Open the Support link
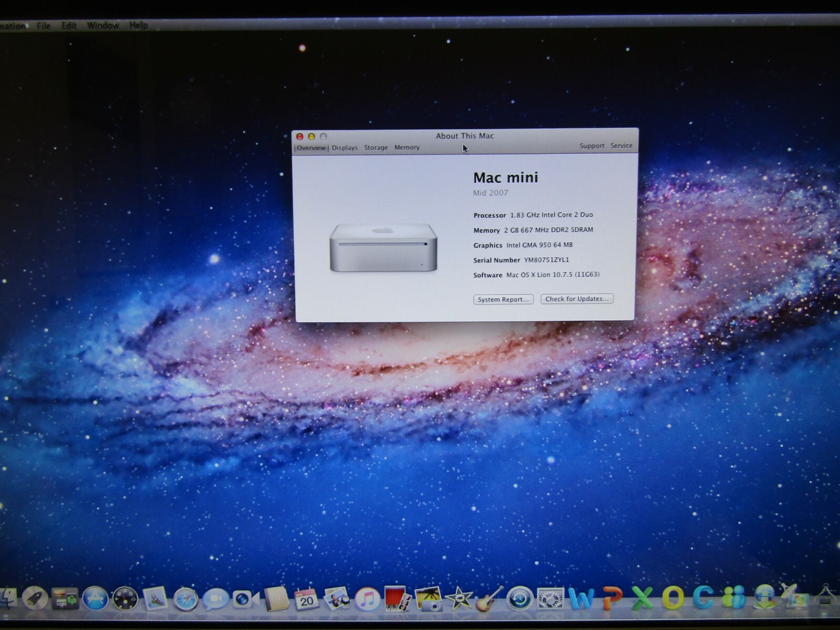Viewport: 840px width, 630px height. [592, 146]
